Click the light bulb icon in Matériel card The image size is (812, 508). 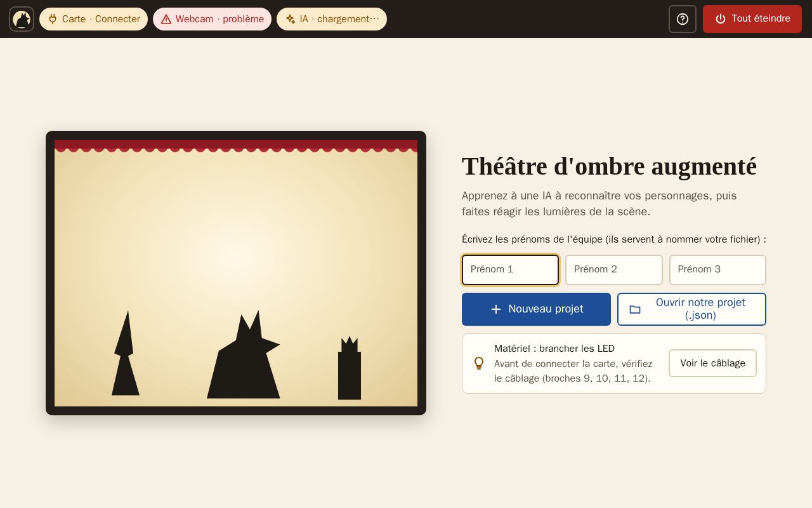point(479,363)
